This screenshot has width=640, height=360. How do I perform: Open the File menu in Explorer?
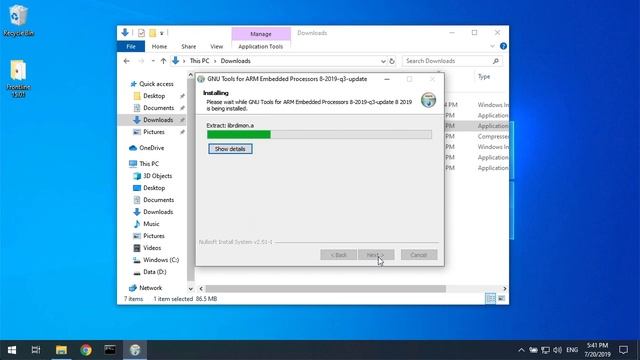(131, 47)
